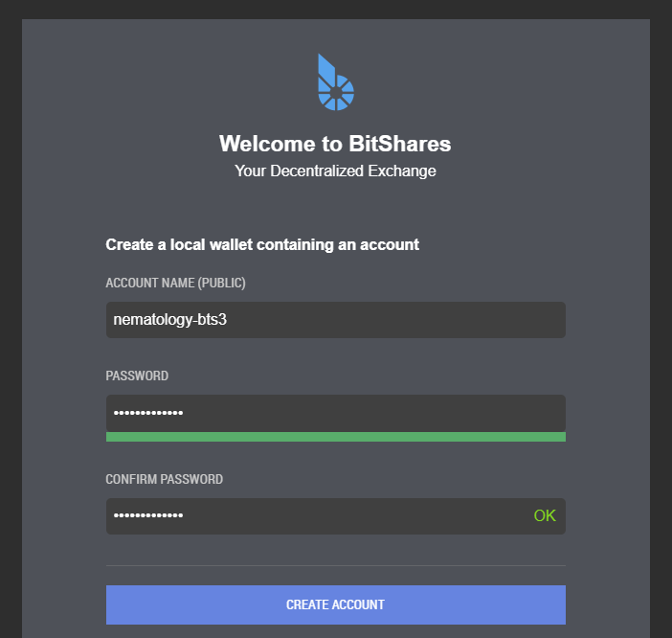Click the masked dots in Password field
This screenshot has height=638, width=672.
pos(148,413)
